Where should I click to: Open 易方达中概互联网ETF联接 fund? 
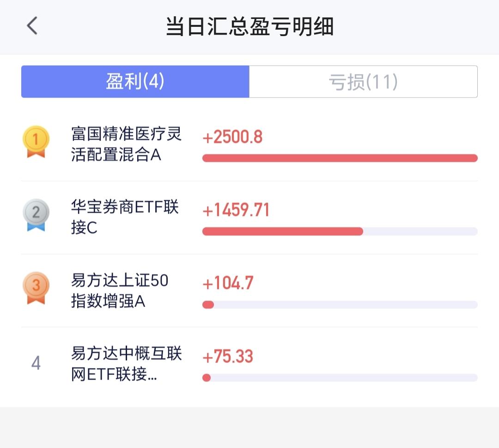click(126, 363)
